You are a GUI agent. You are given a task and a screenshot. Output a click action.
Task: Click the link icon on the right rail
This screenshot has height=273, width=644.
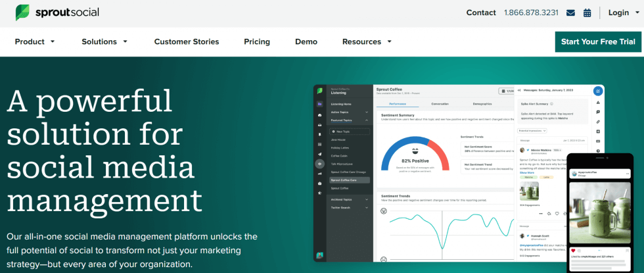point(598,122)
